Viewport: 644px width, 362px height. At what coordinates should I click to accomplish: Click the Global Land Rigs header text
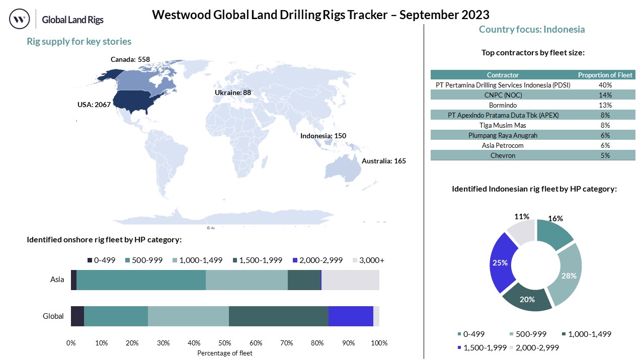[x=72, y=20]
